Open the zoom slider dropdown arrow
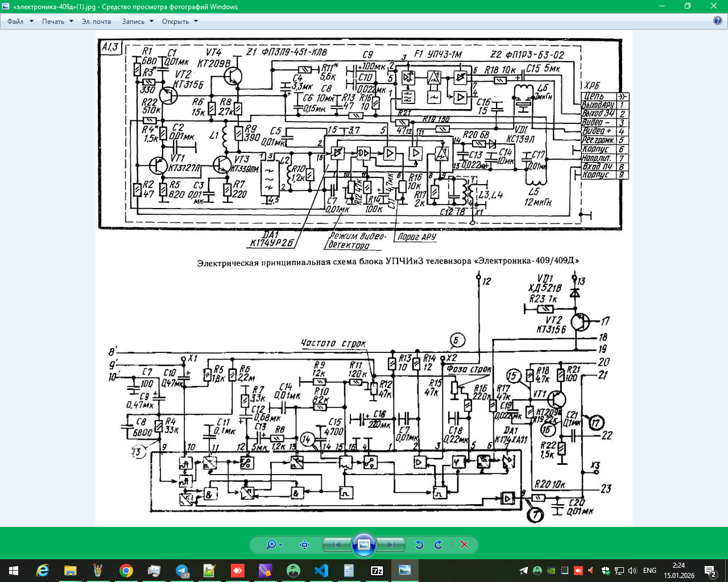This screenshot has width=728, height=582. (281, 545)
